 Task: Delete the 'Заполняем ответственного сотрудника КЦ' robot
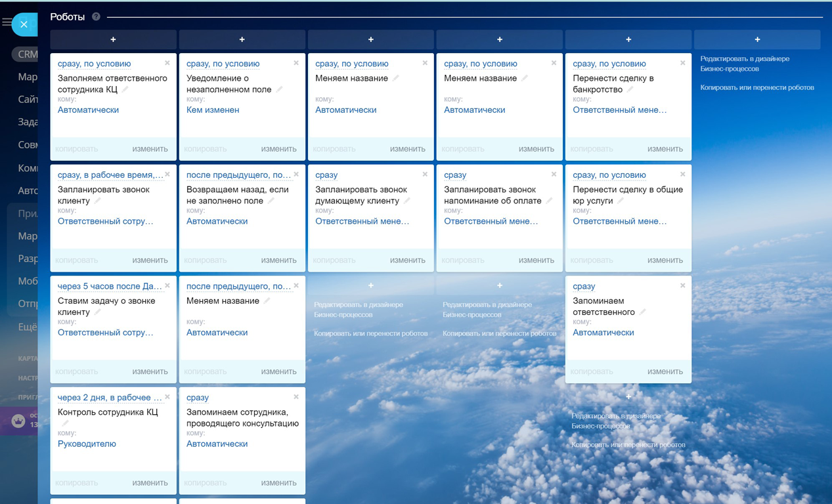[x=167, y=63]
